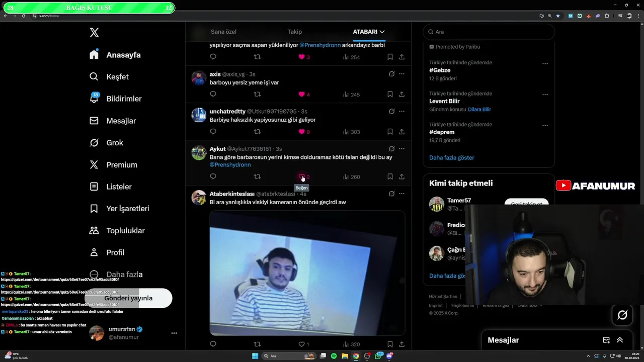Like Ataberkinteslası tweet with 1 like
644x362 pixels.
[302, 344]
